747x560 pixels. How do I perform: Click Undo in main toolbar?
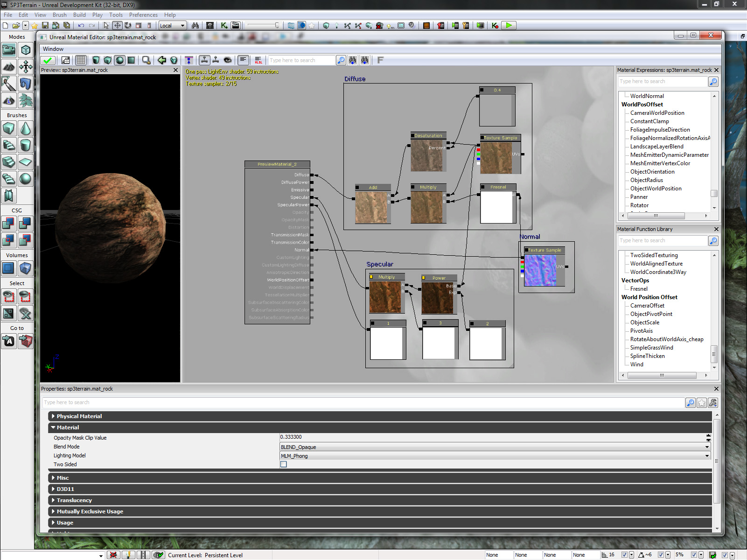pyautogui.click(x=81, y=26)
